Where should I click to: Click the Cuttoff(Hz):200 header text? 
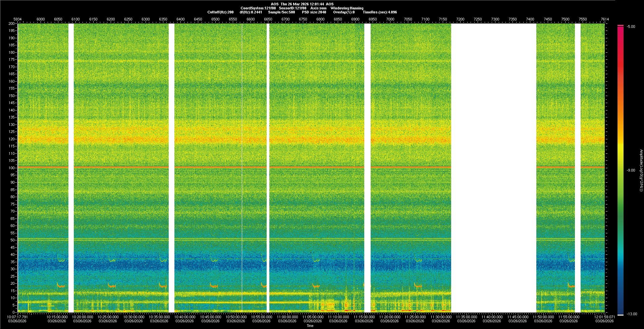tap(220, 12)
